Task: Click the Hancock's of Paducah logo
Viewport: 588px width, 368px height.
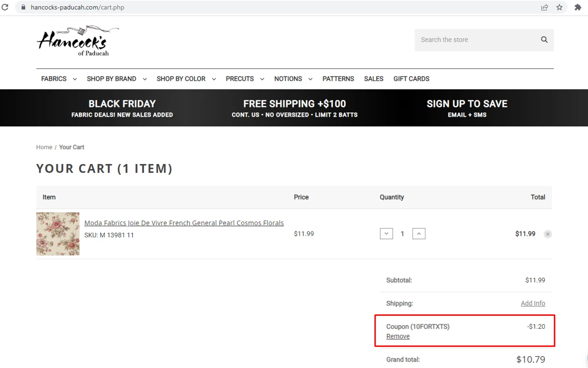Action: coord(78,41)
